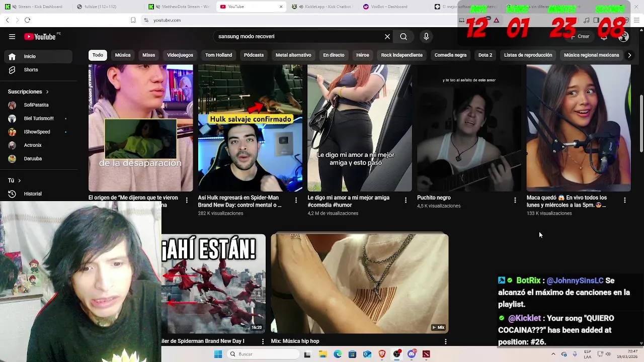The image size is (644, 362).
Task: Open Outlook from the taskbar
Action: click(x=367, y=354)
